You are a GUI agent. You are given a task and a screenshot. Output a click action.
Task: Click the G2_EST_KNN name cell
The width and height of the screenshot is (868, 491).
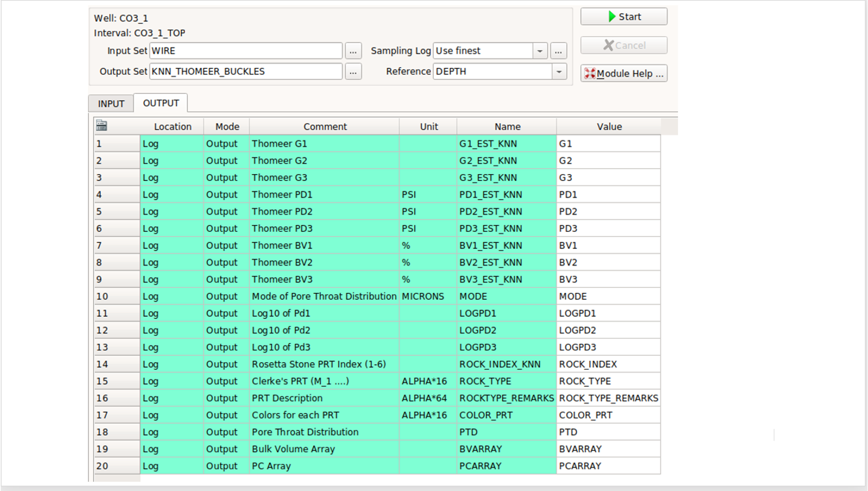[x=507, y=161]
